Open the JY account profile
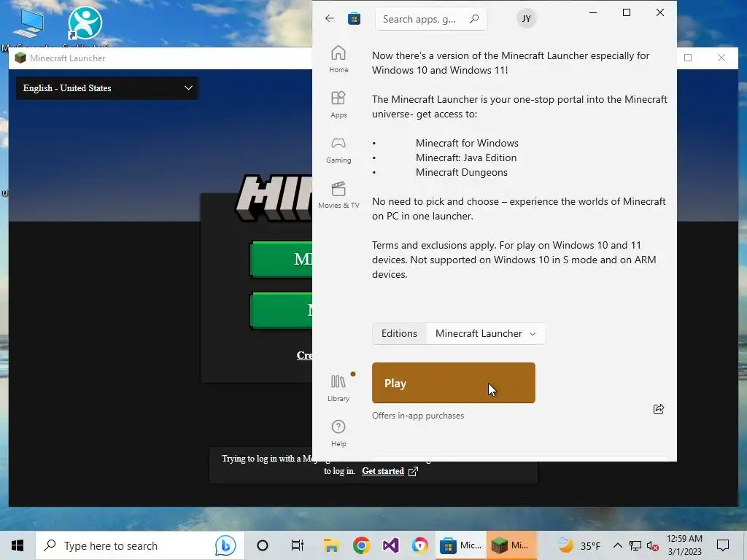 pos(526,18)
